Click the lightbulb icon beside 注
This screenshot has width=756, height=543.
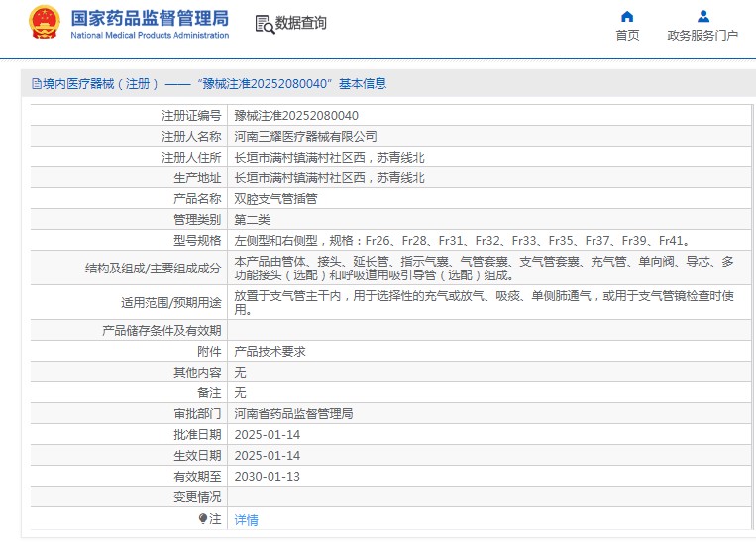(x=203, y=518)
